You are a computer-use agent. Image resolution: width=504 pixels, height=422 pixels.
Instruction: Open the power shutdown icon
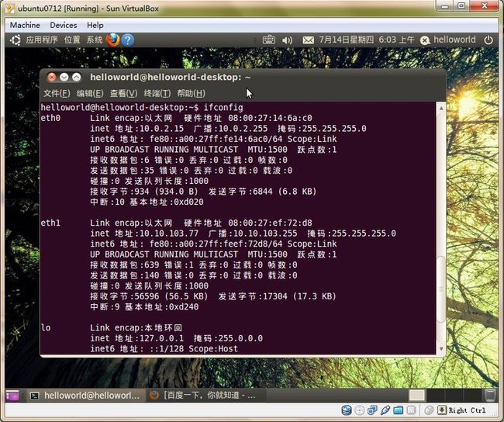[488, 40]
